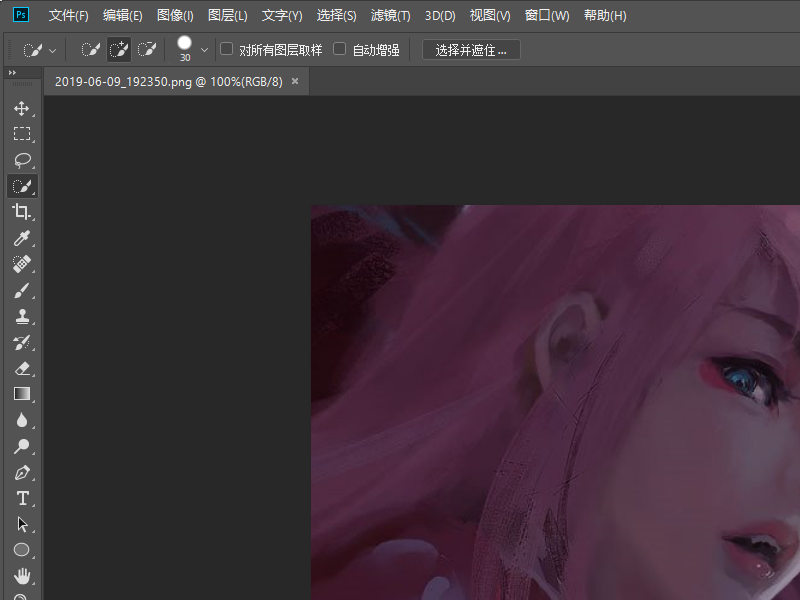This screenshot has height=600, width=800.
Task: Click the brush size preview circle
Action: pos(184,43)
